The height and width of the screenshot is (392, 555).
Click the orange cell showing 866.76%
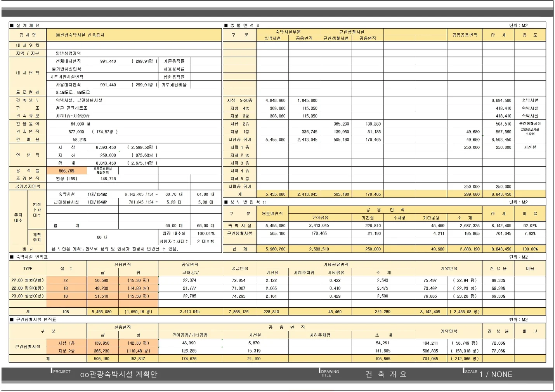pyautogui.click(x=66, y=171)
